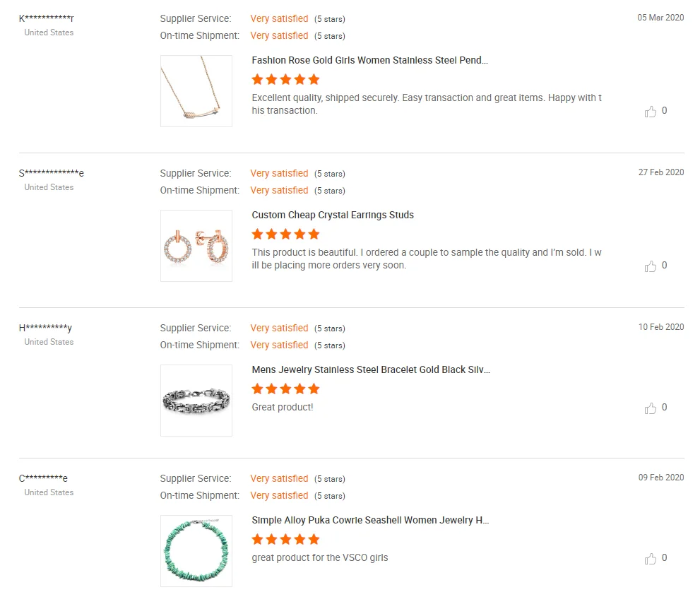Viewport: 700px width, 592px height.
Task: Like the review dated 05 Mar 2020
Action: coord(651,112)
